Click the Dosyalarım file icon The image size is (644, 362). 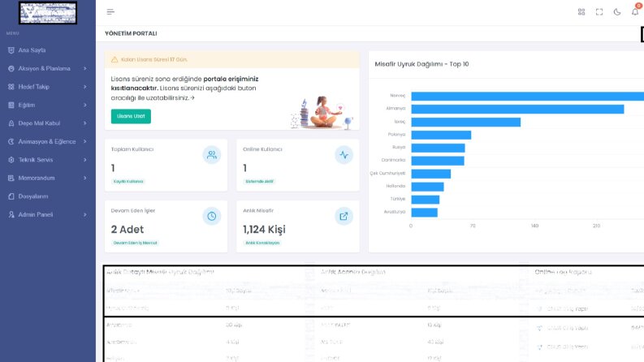click(11, 196)
